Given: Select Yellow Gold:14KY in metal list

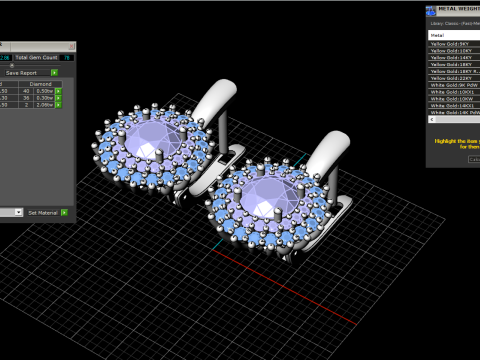Looking at the screenshot, I should coord(454,58).
